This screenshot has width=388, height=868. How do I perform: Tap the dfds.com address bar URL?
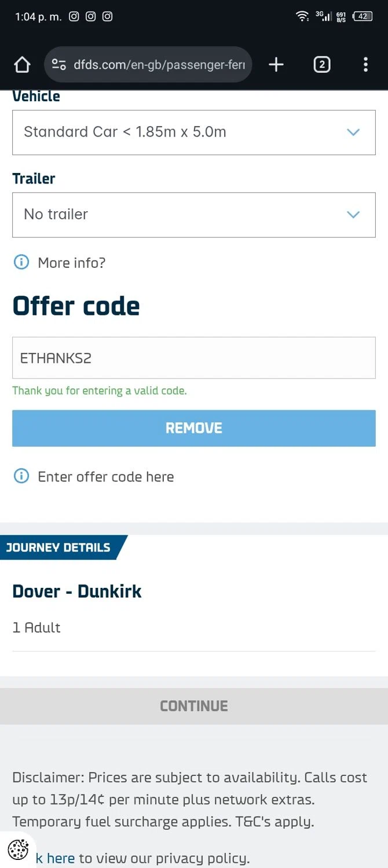click(159, 65)
